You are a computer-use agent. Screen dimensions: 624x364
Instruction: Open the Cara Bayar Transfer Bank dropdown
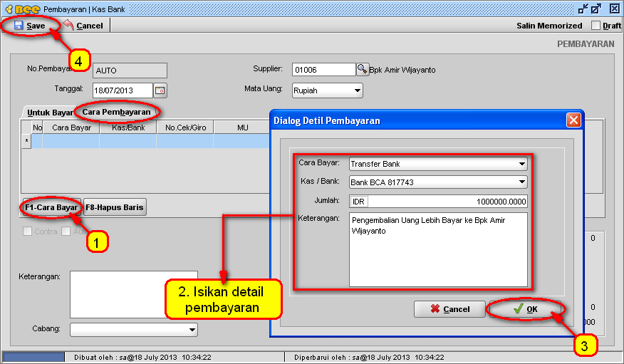(x=438, y=164)
